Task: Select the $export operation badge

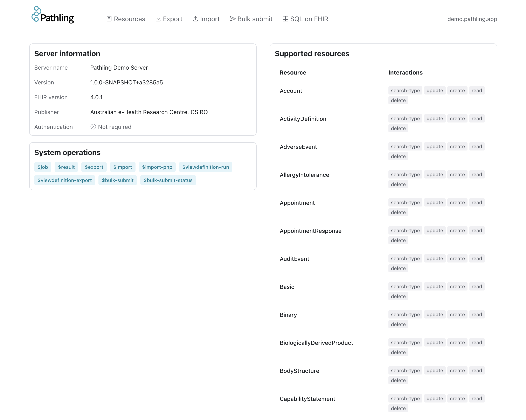Action: pyautogui.click(x=94, y=167)
